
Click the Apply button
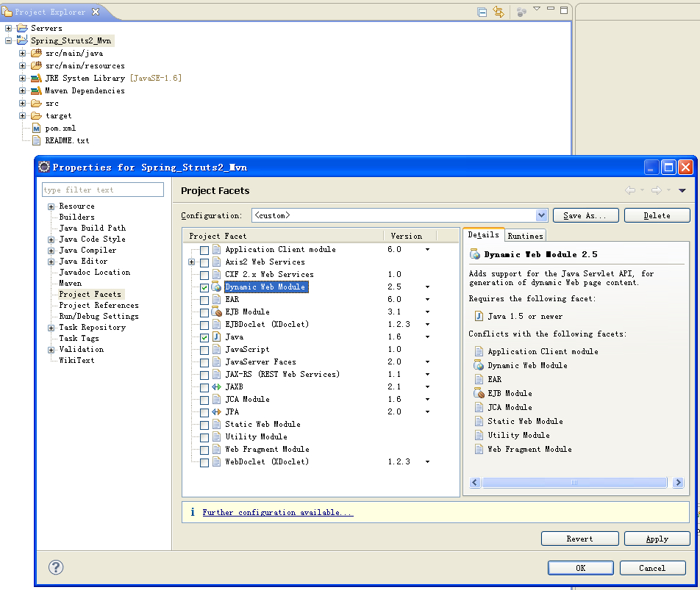pyautogui.click(x=657, y=539)
